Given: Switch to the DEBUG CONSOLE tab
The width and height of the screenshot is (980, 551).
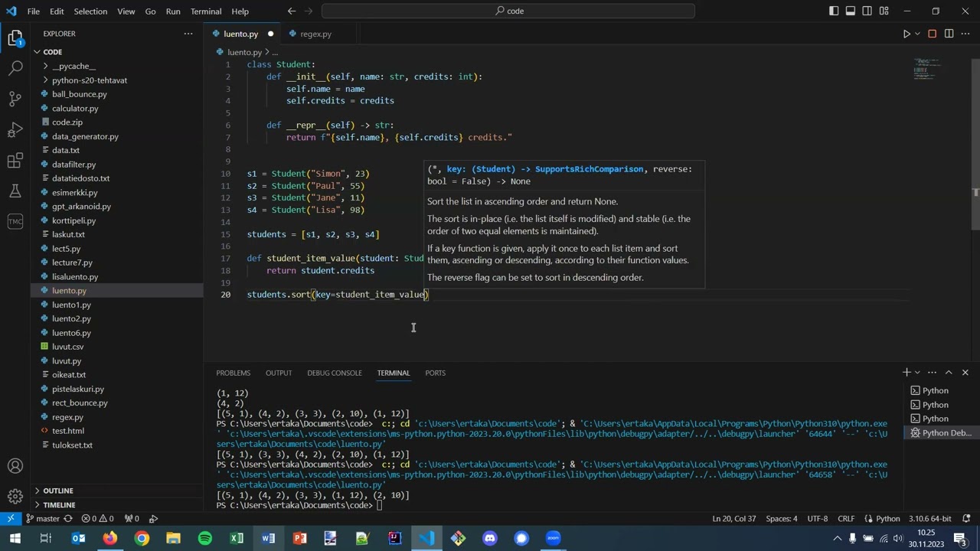Looking at the screenshot, I should point(335,373).
